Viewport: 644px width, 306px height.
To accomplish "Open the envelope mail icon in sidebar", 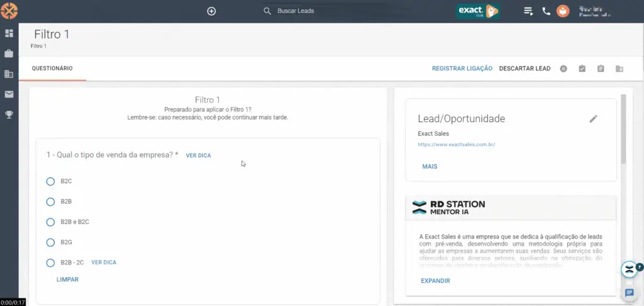I will pos(9,94).
